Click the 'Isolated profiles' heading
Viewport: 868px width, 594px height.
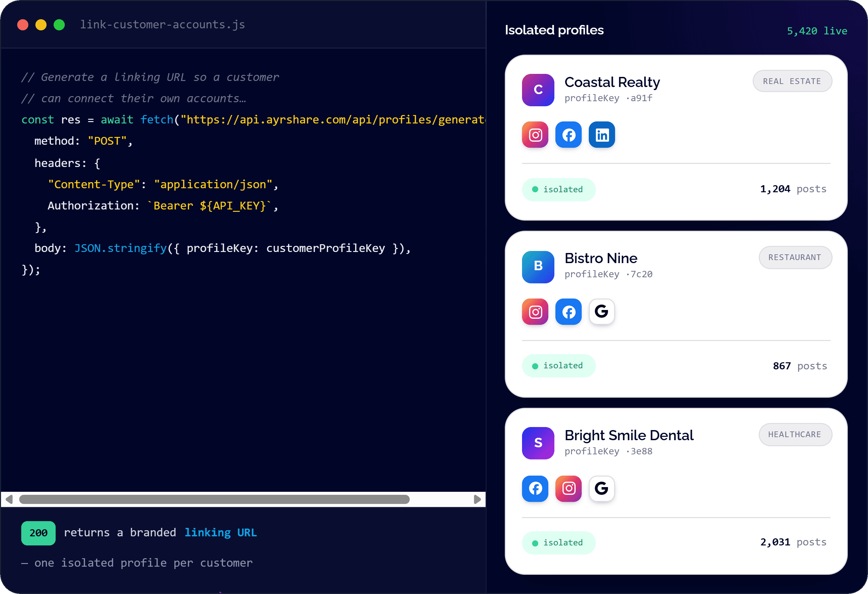(x=554, y=30)
